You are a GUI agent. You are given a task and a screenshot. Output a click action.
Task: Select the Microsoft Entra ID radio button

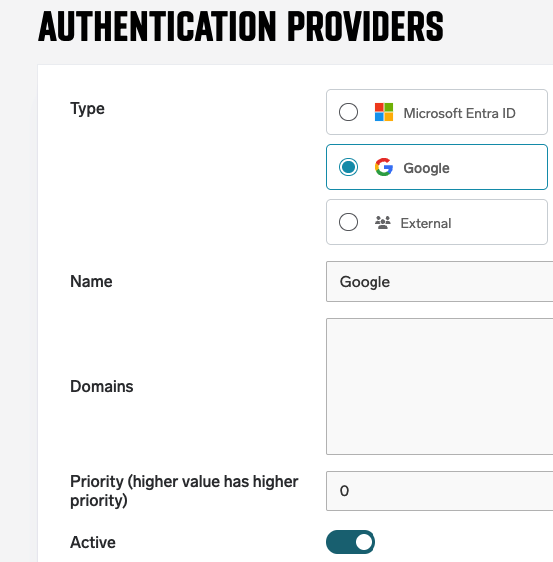pos(348,112)
